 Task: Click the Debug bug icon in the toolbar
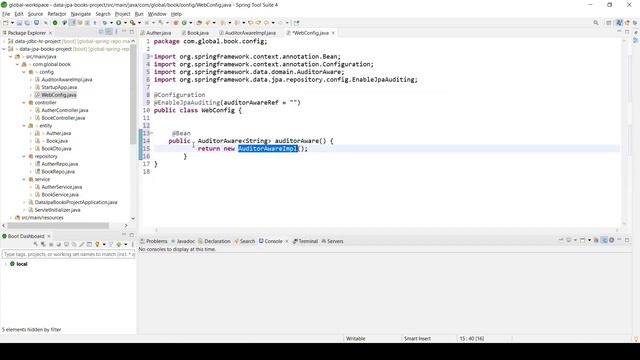[x=105, y=23]
